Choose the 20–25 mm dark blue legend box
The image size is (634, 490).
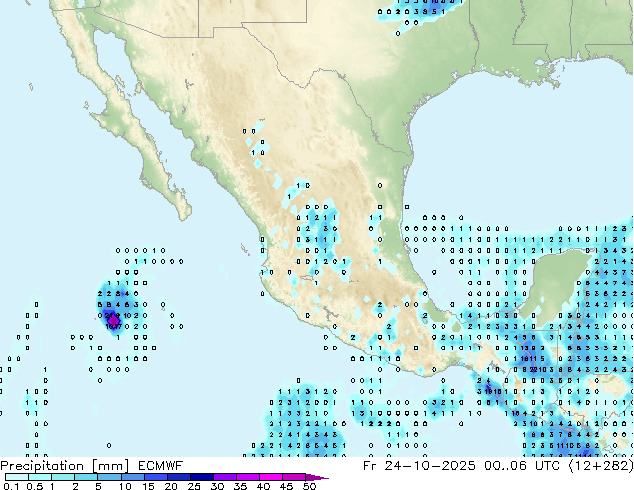179,477
